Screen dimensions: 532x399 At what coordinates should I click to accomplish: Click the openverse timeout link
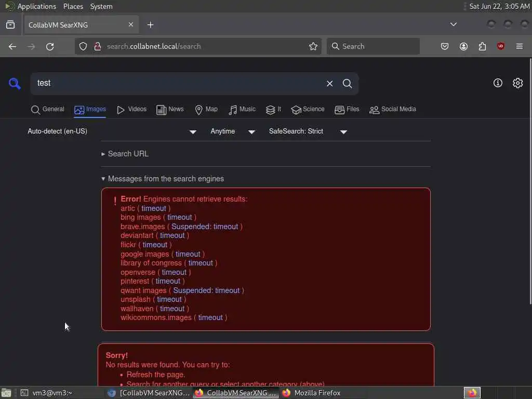[174, 272]
